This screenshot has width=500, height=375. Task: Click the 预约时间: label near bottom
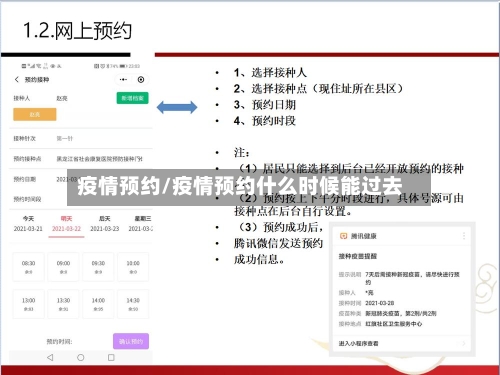coord(59,341)
